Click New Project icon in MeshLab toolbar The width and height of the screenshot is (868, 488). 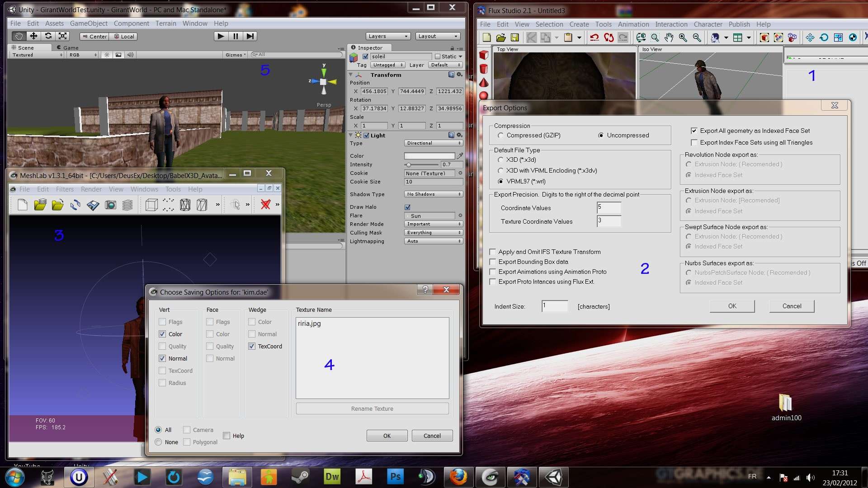(x=23, y=205)
